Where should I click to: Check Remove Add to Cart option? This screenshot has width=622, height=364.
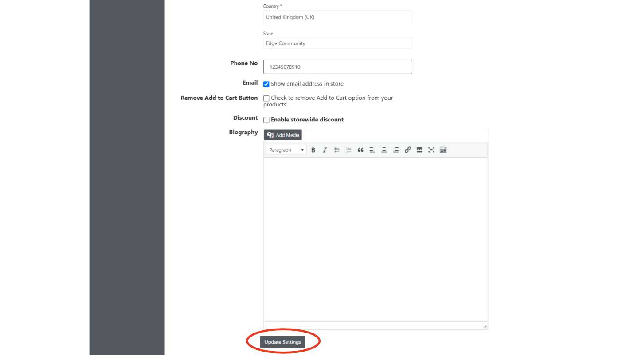pyautogui.click(x=266, y=98)
